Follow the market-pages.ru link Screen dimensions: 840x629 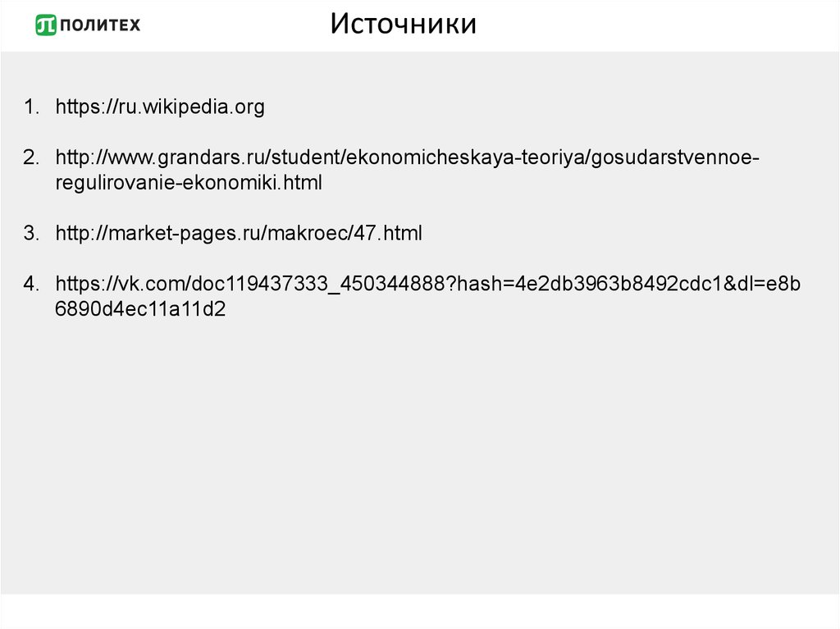pyautogui.click(x=239, y=234)
